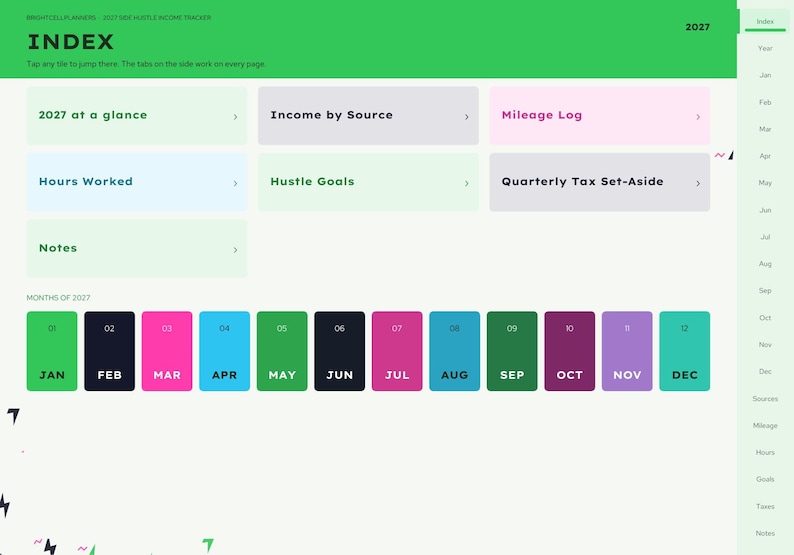
Task: Select the Mileage side tab
Action: coord(765,426)
